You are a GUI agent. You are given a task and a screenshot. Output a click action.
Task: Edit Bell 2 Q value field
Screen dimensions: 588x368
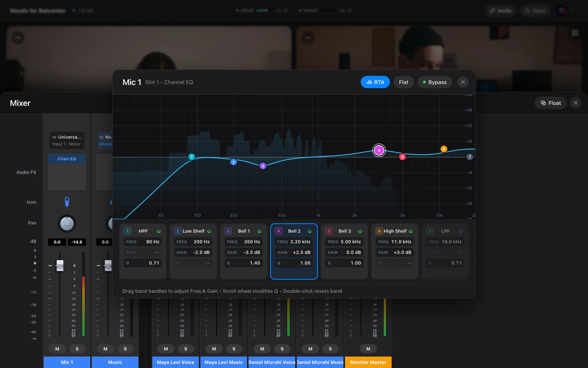[294, 263]
